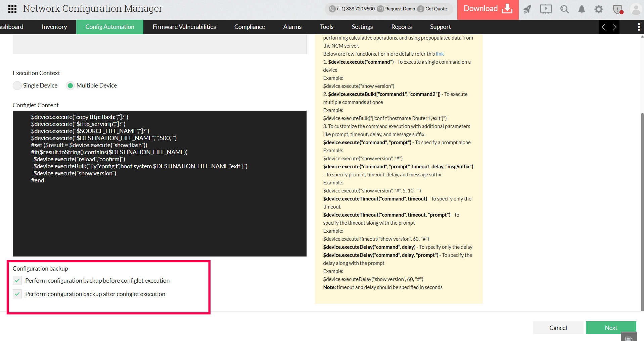Switch to the Firmware Vulnerabilities tab
Screen dimensions: 644x341
184,27
